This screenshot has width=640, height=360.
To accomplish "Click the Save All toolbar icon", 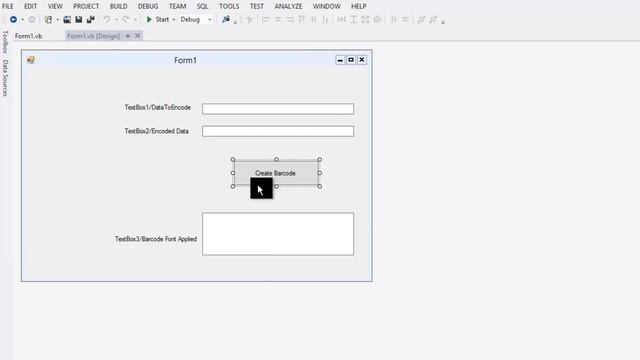I will [x=91, y=19].
